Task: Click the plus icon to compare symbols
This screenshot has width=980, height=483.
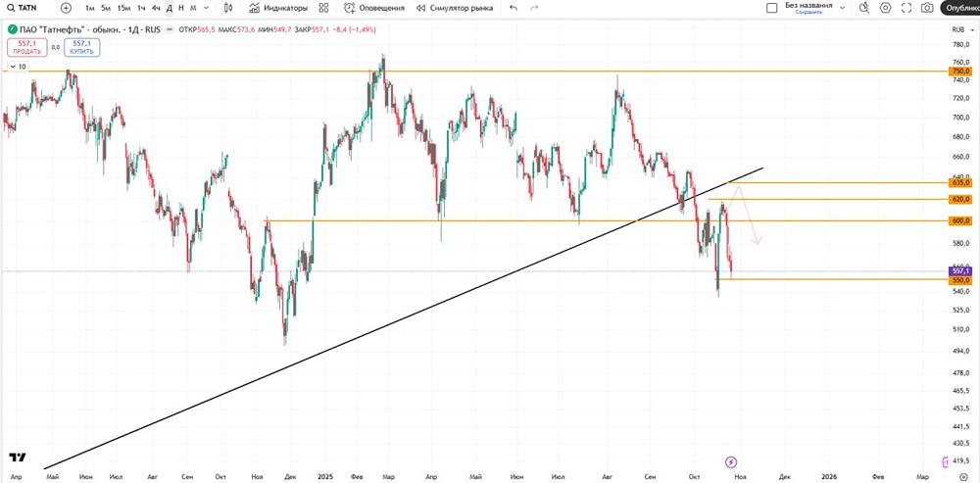Action: click(67, 8)
